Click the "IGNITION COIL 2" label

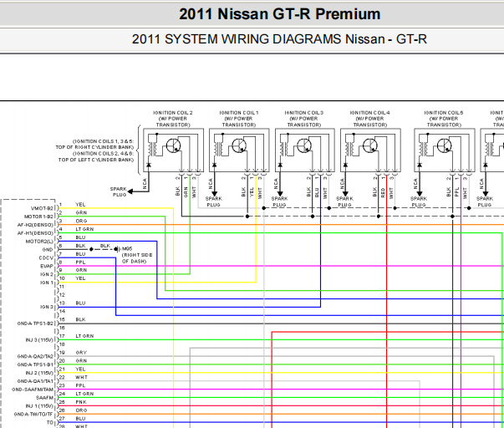click(173, 113)
